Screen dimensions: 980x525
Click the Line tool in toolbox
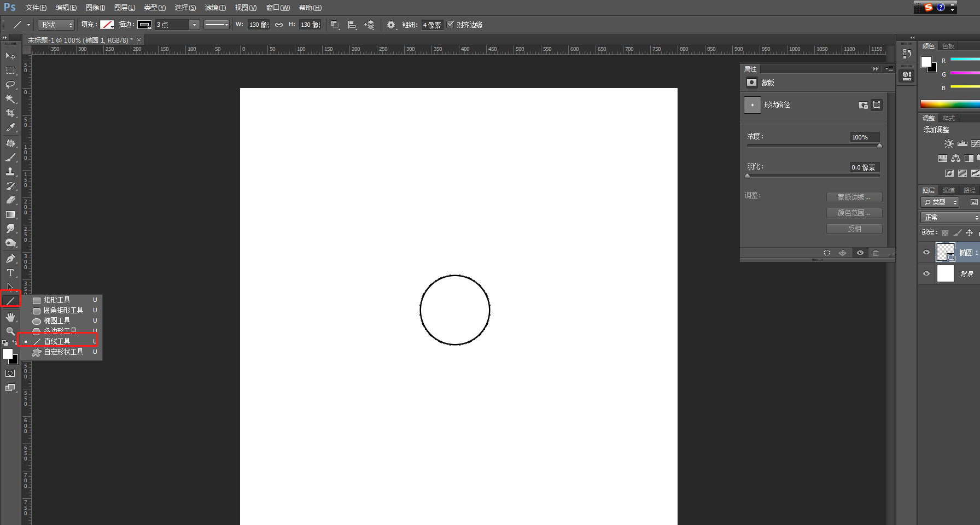(10, 300)
